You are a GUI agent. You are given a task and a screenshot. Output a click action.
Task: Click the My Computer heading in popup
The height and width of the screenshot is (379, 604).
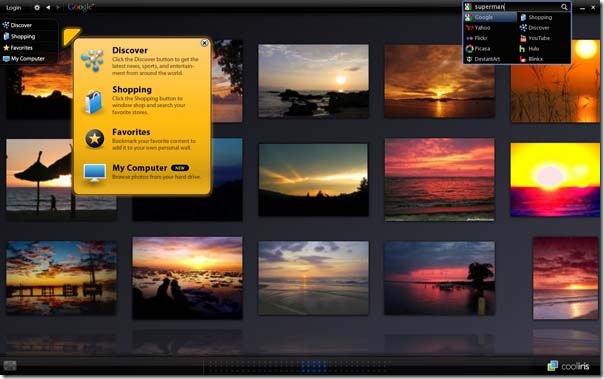click(139, 168)
